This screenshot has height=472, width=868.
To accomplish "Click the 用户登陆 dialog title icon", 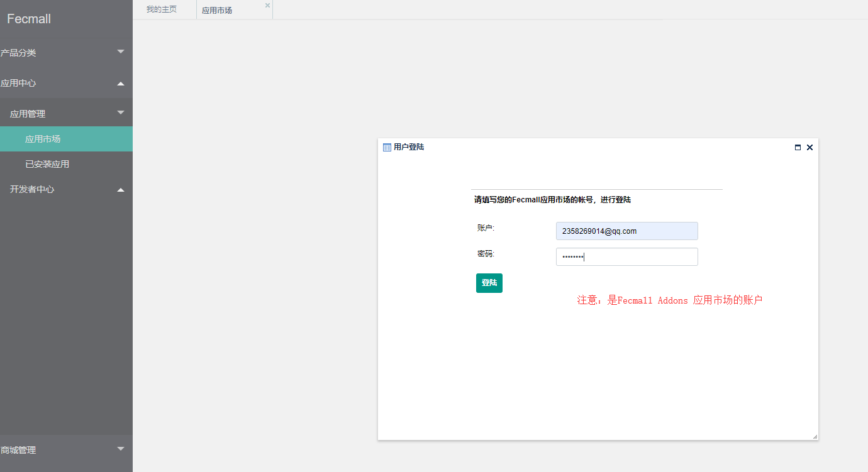I will [x=387, y=147].
